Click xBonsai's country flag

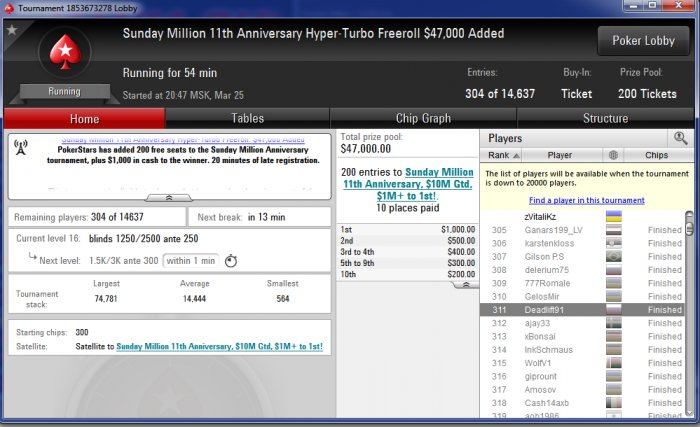pos(614,336)
